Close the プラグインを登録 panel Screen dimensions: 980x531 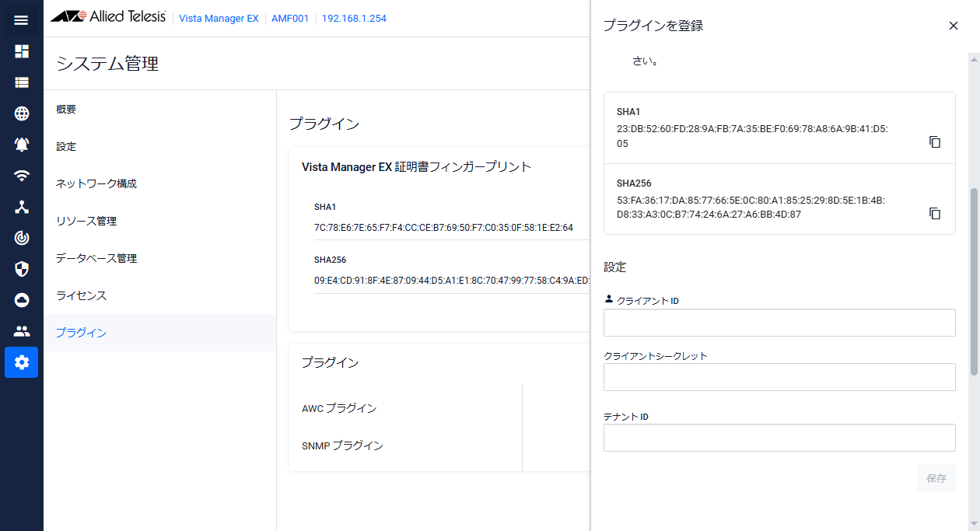[954, 26]
